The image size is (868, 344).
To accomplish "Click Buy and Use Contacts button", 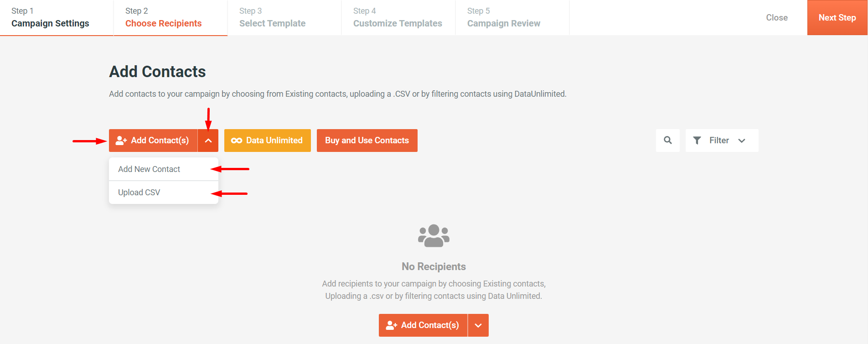I will 367,141.
